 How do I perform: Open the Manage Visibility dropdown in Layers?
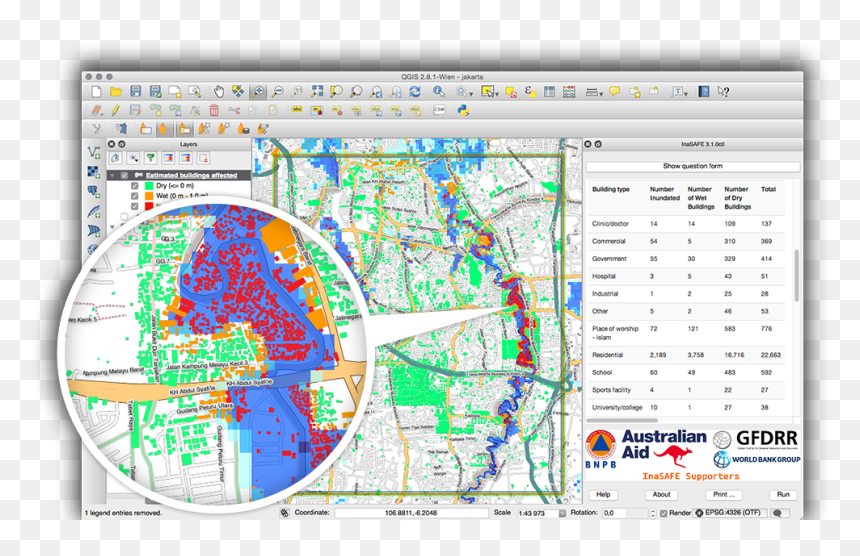coord(133,158)
